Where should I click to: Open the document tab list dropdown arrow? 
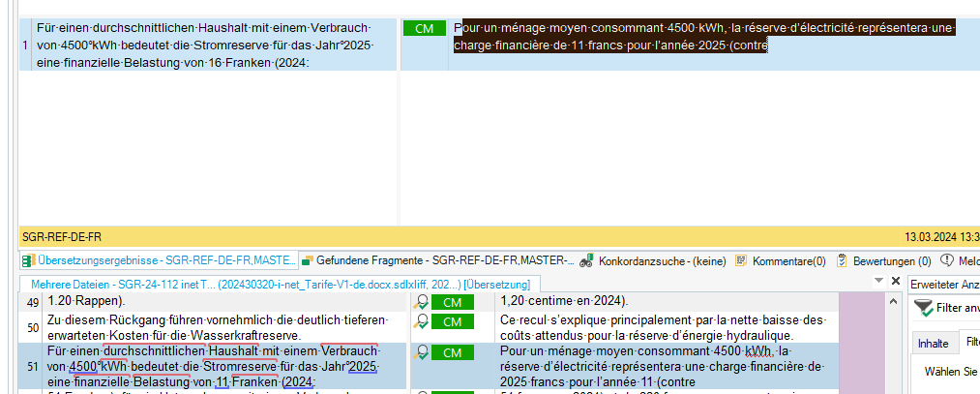[x=880, y=280]
